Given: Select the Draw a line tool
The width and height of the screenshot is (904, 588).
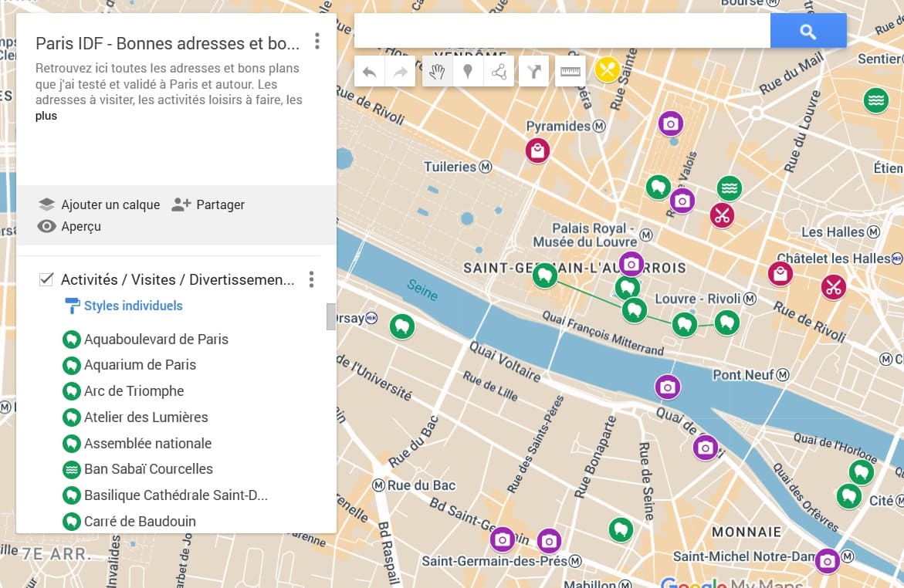Looking at the screenshot, I should [499, 72].
